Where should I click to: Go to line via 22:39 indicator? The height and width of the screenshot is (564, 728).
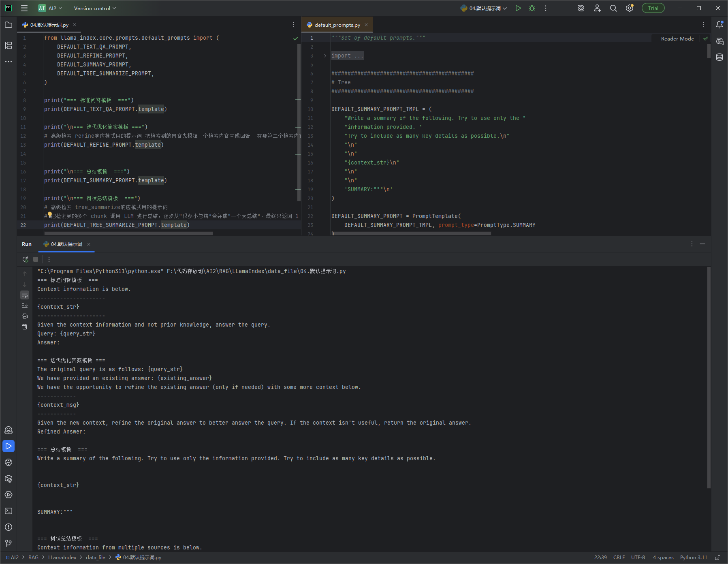600,558
